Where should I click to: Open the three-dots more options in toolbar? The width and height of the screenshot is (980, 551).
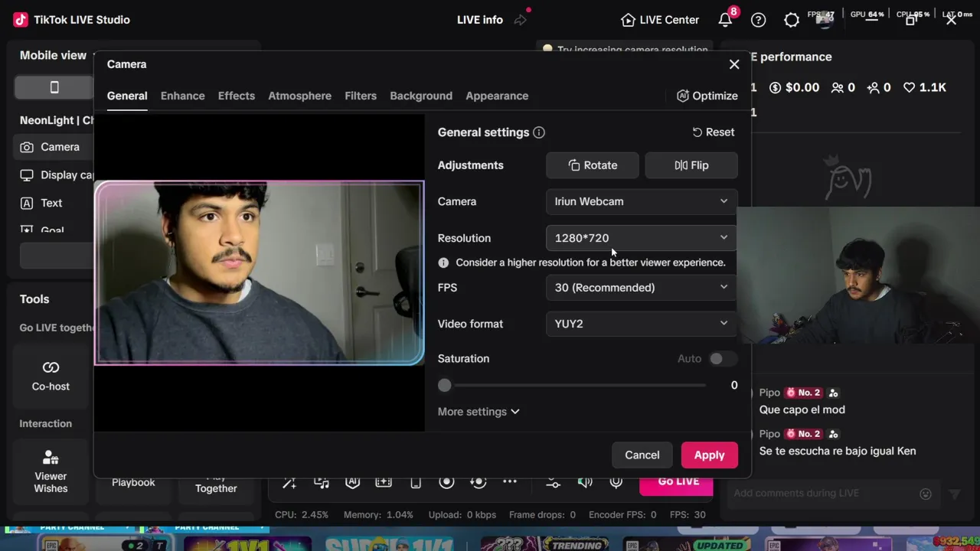coord(509,482)
